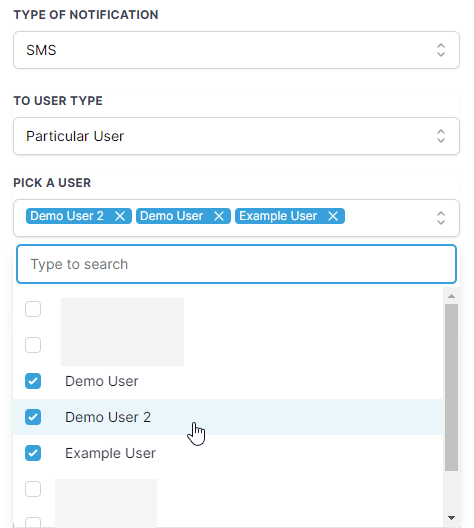Image resolution: width=474 pixels, height=528 pixels.
Task: Uncheck the Demo User 2 checkbox
Action: coord(33,417)
